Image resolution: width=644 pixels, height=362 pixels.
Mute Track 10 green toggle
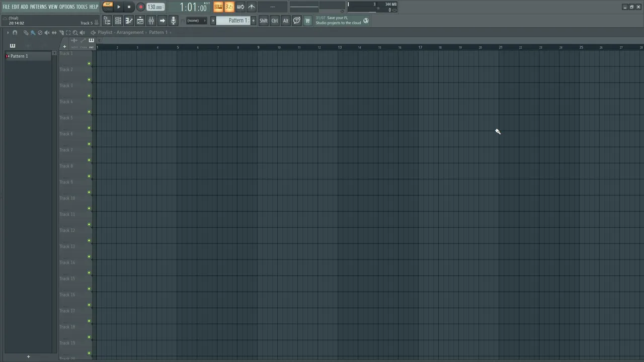click(x=90, y=209)
